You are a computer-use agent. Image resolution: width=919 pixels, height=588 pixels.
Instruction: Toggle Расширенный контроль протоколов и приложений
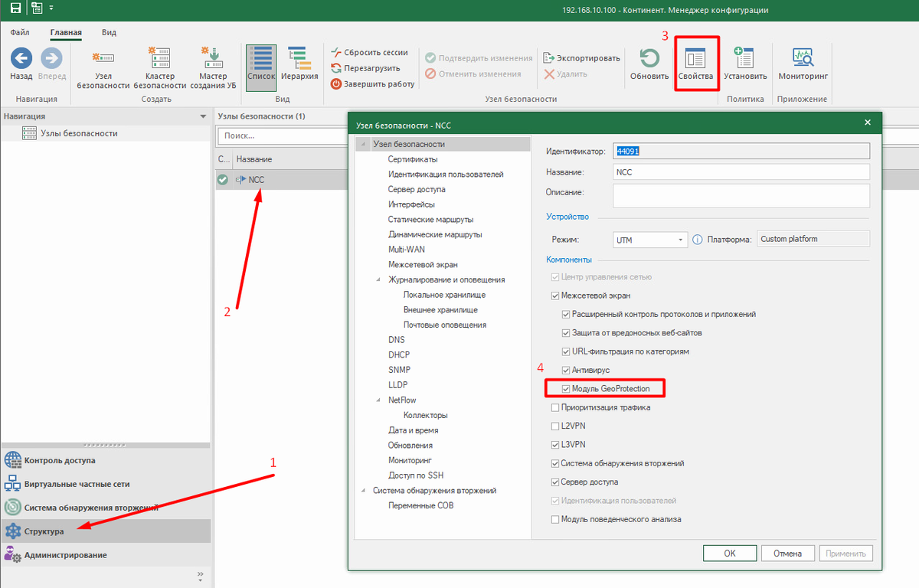pyautogui.click(x=567, y=314)
